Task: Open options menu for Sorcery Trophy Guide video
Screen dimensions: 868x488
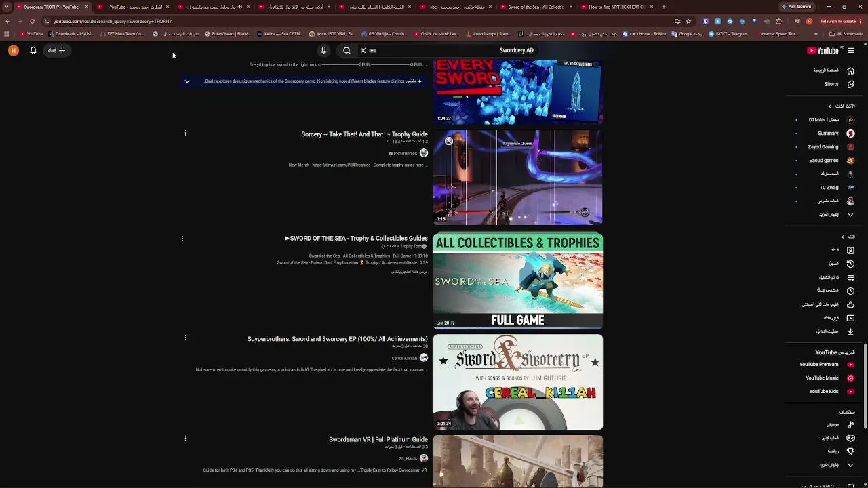Action: [x=185, y=133]
